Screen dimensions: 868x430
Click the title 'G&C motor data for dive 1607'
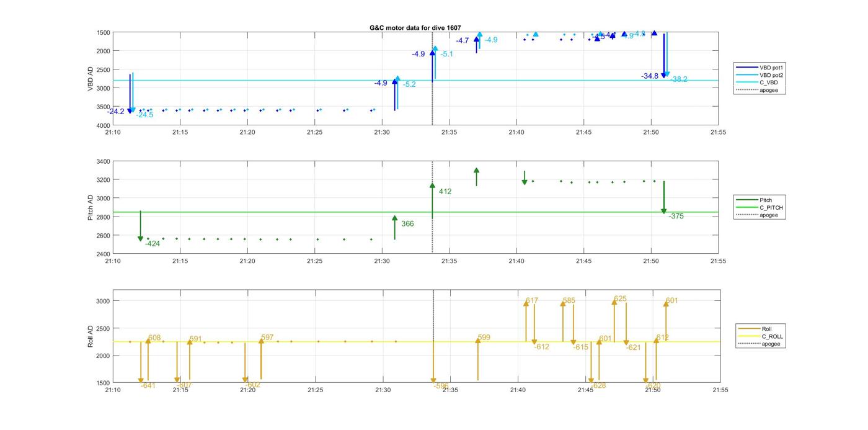415,28
